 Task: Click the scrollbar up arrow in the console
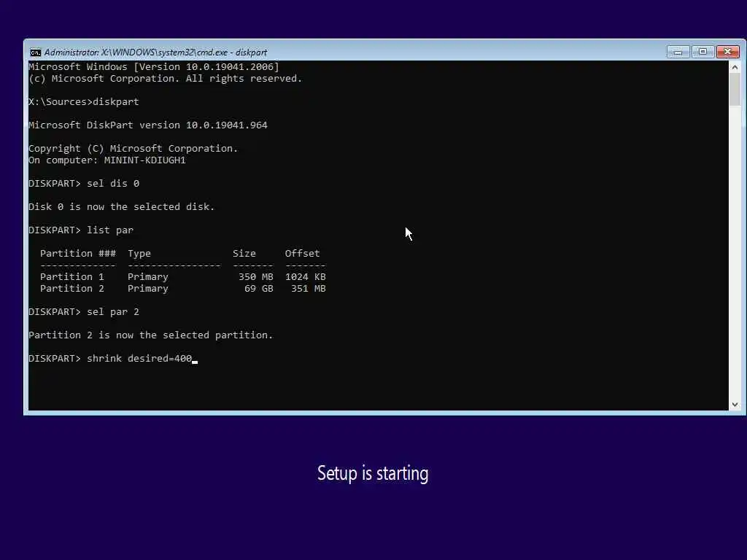coord(735,67)
